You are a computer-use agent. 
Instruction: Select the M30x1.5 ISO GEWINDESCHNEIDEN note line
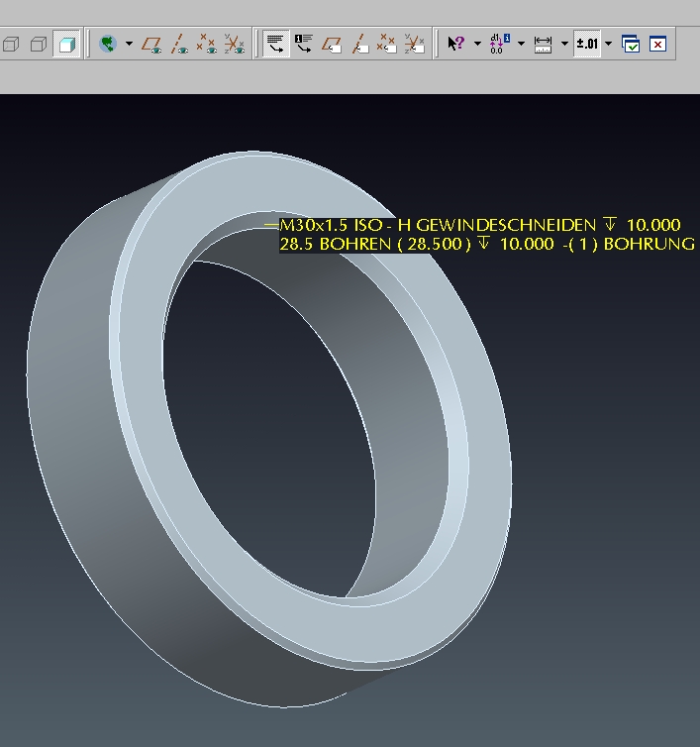[x=480, y=224]
